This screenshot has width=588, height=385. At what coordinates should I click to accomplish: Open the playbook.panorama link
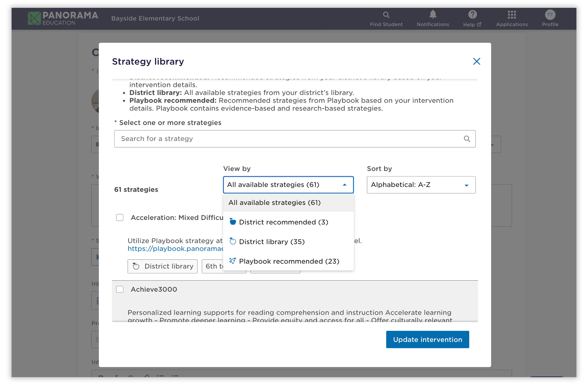175,249
